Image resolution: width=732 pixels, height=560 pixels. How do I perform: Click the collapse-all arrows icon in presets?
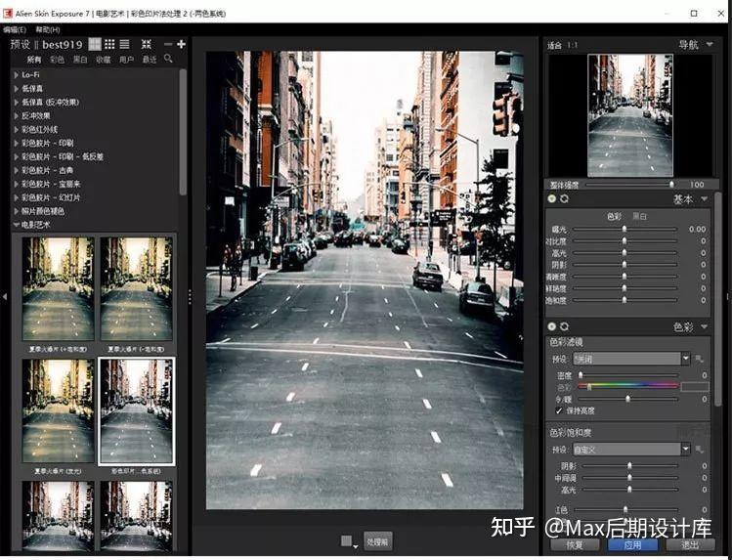pos(147,44)
